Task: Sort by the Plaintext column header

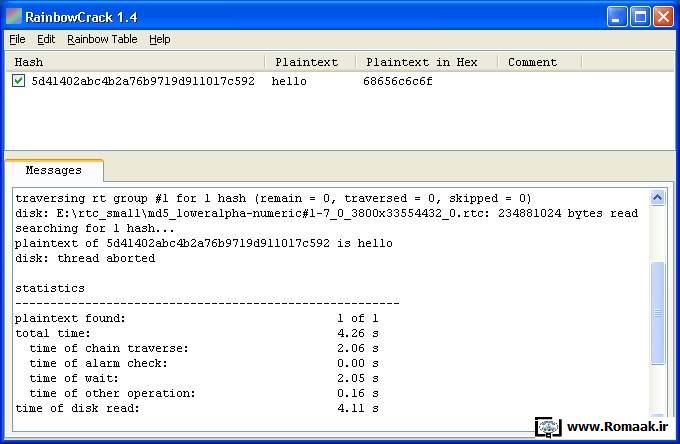Action: pyautogui.click(x=310, y=62)
